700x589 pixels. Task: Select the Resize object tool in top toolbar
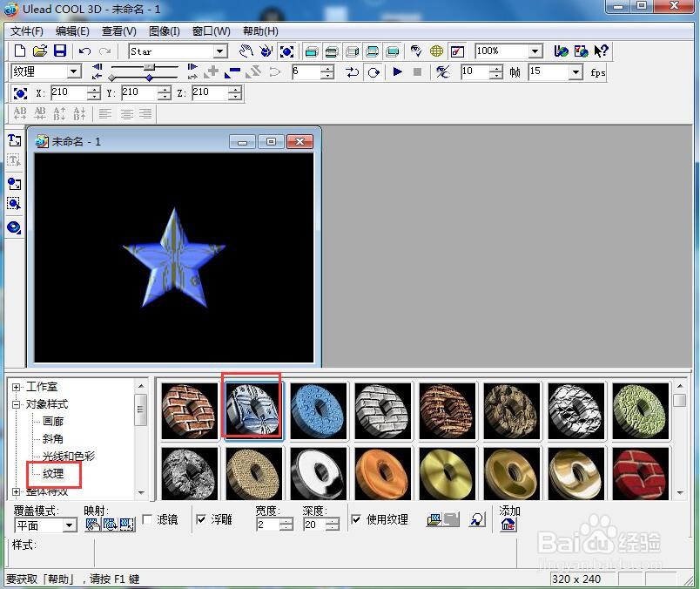286,51
